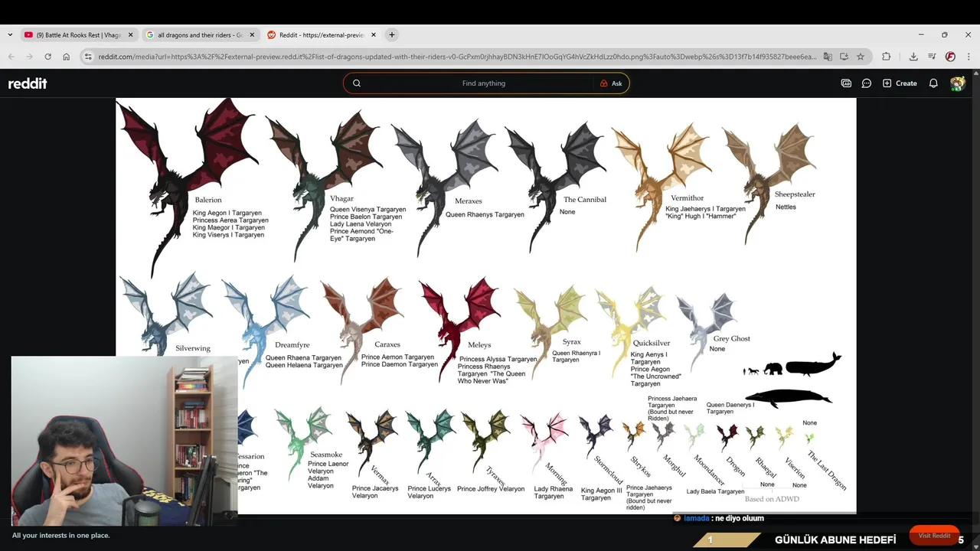Click the 'Balerion' name label
This screenshot has width=980, height=551.
[x=208, y=201]
